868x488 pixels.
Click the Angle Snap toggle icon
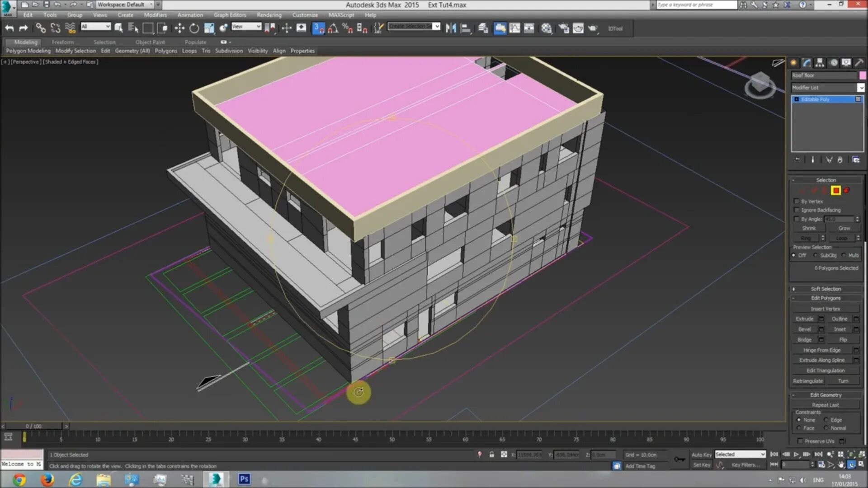coord(333,28)
